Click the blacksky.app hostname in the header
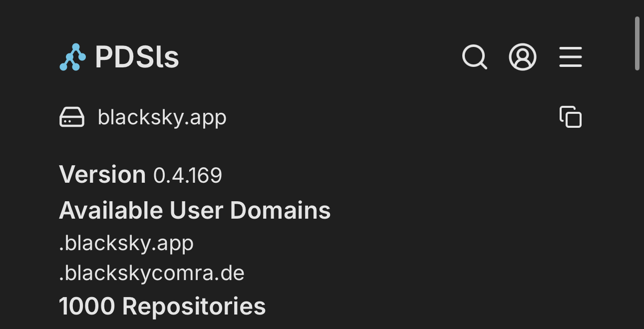 click(x=162, y=117)
